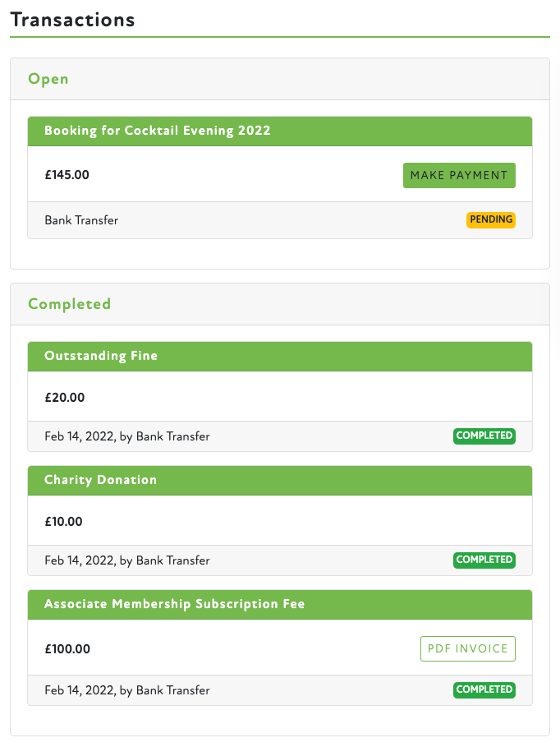Viewport: 560px width, 747px height.
Task: Click the £10.00 donation amount
Action: click(64, 522)
